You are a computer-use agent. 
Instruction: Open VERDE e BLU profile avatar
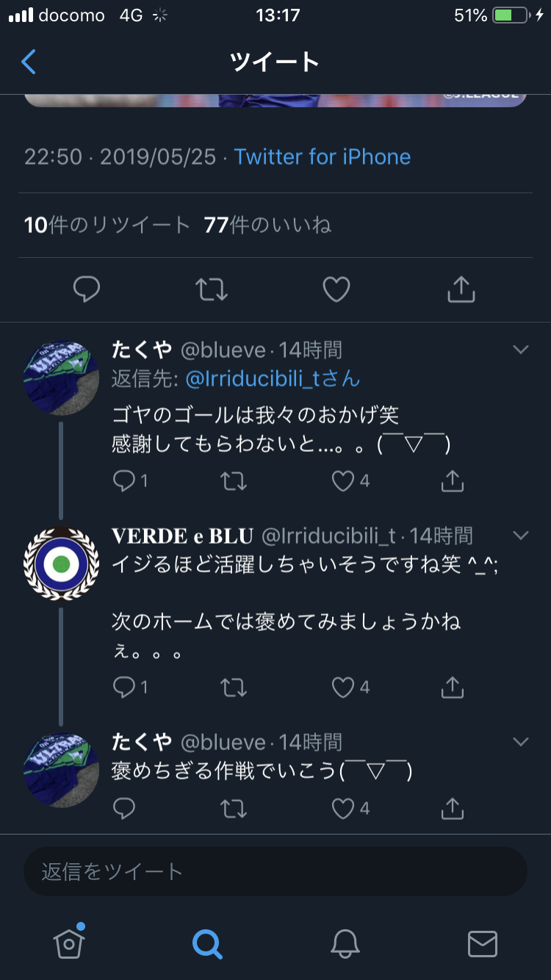(x=62, y=563)
